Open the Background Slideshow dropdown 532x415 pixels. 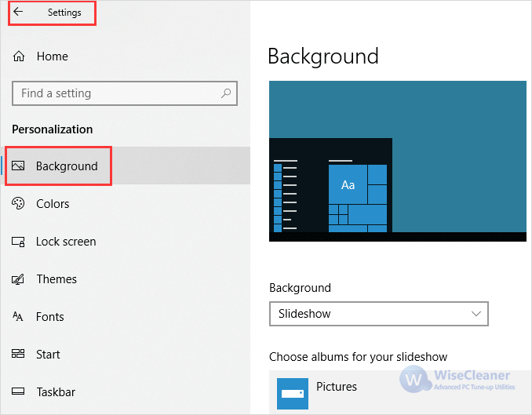[x=379, y=314]
